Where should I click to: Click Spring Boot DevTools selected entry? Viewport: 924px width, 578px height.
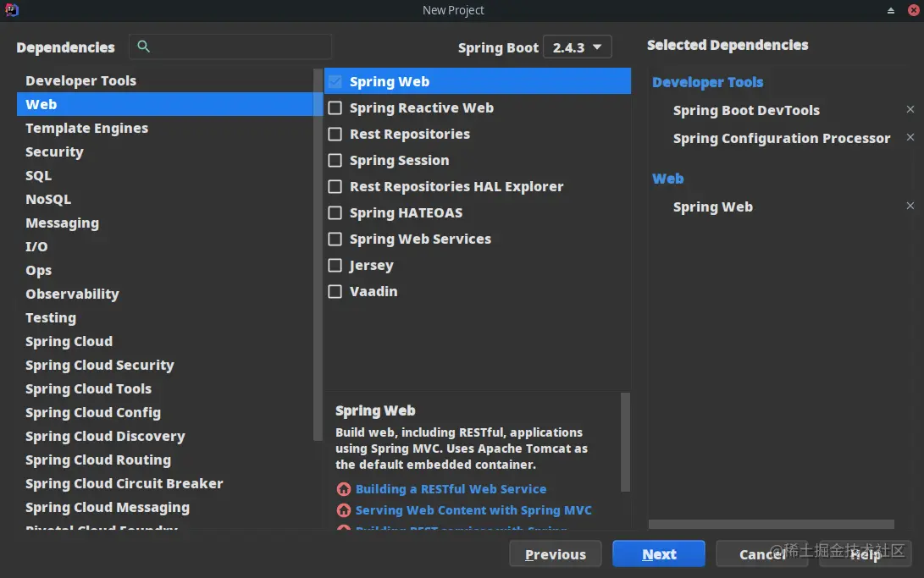pyautogui.click(x=746, y=110)
